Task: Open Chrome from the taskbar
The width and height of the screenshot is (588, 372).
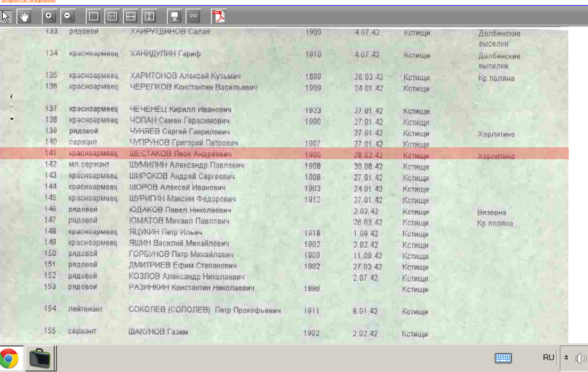Action: (x=10, y=358)
